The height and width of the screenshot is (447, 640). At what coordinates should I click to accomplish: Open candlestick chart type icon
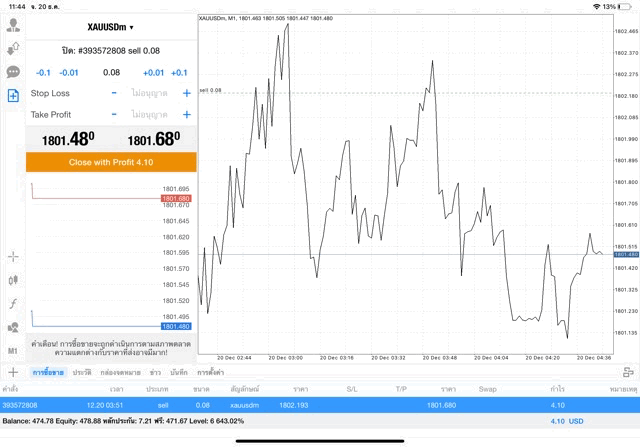point(13,280)
